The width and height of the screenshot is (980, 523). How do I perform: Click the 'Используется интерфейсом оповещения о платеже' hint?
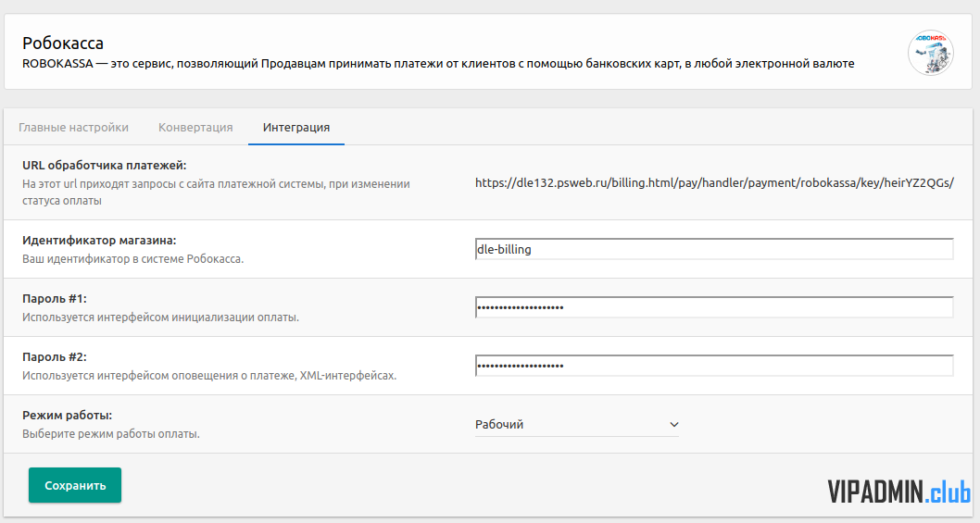click(209, 376)
